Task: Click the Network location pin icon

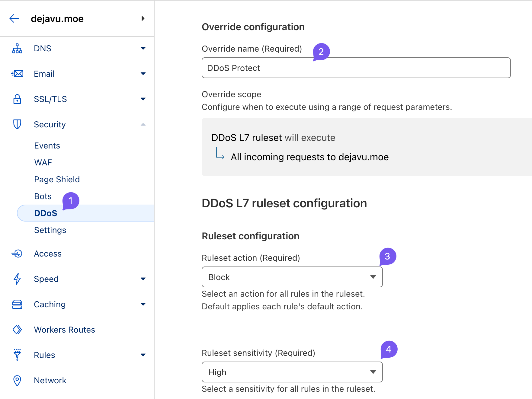Action: (x=17, y=380)
